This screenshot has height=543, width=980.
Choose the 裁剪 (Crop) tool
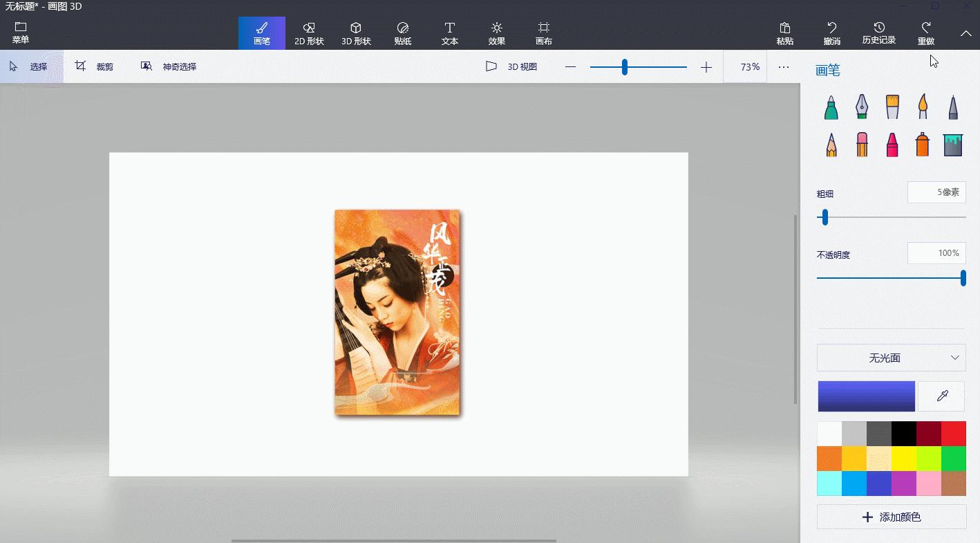pyautogui.click(x=95, y=67)
